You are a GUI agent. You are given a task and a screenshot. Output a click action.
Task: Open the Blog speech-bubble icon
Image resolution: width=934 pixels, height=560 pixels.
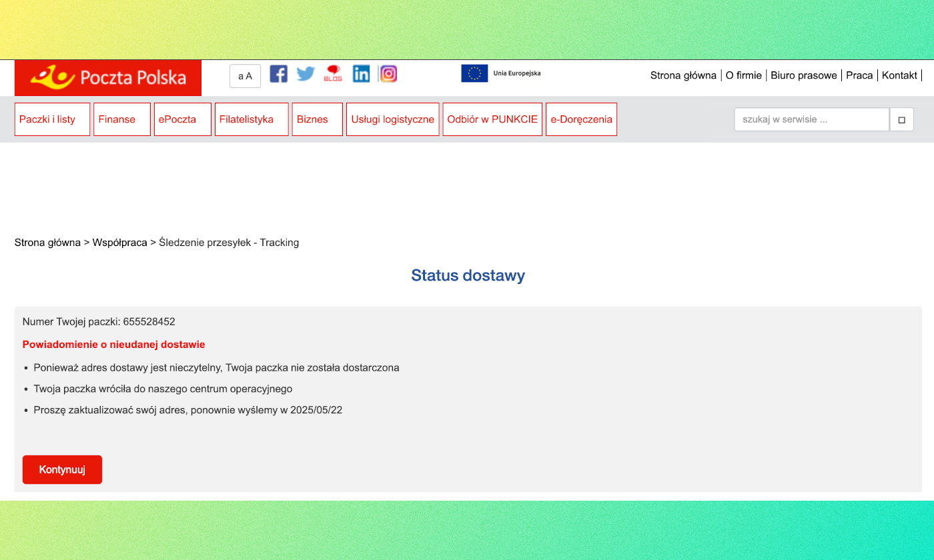tap(333, 73)
